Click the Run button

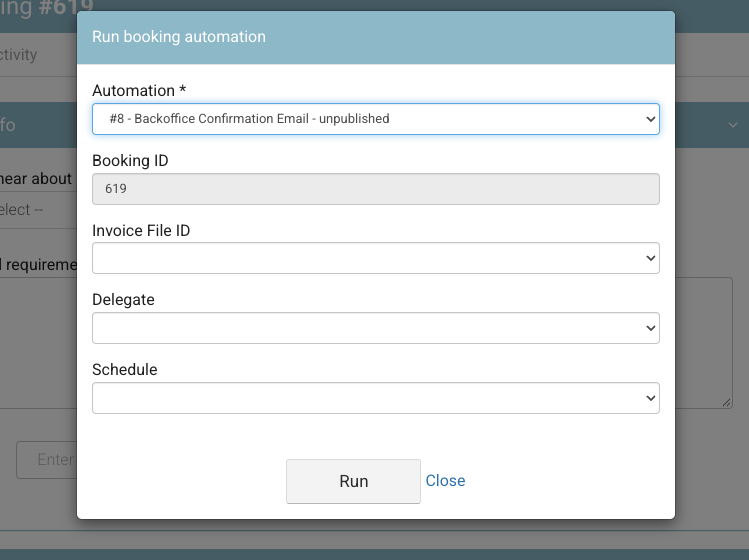(353, 481)
